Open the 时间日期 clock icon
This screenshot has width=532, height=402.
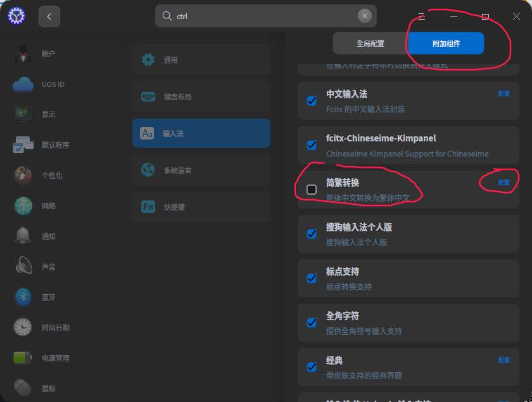(23, 327)
